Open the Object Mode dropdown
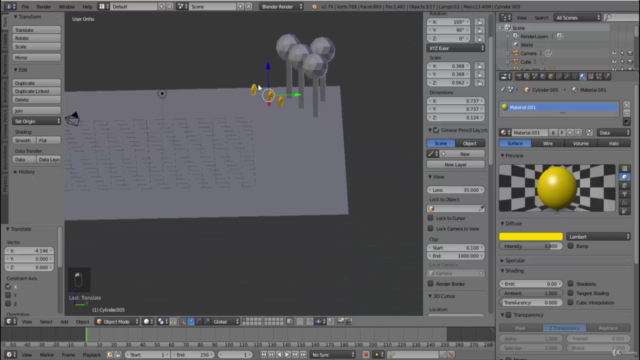 click(x=117, y=322)
